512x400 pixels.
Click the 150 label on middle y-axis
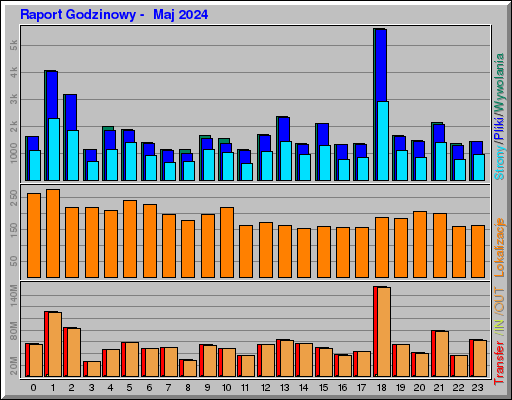coord(13,230)
